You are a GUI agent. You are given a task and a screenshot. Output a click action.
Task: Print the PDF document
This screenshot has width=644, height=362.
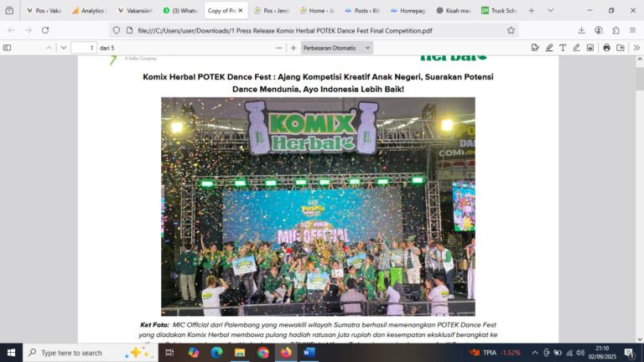point(606,48)
